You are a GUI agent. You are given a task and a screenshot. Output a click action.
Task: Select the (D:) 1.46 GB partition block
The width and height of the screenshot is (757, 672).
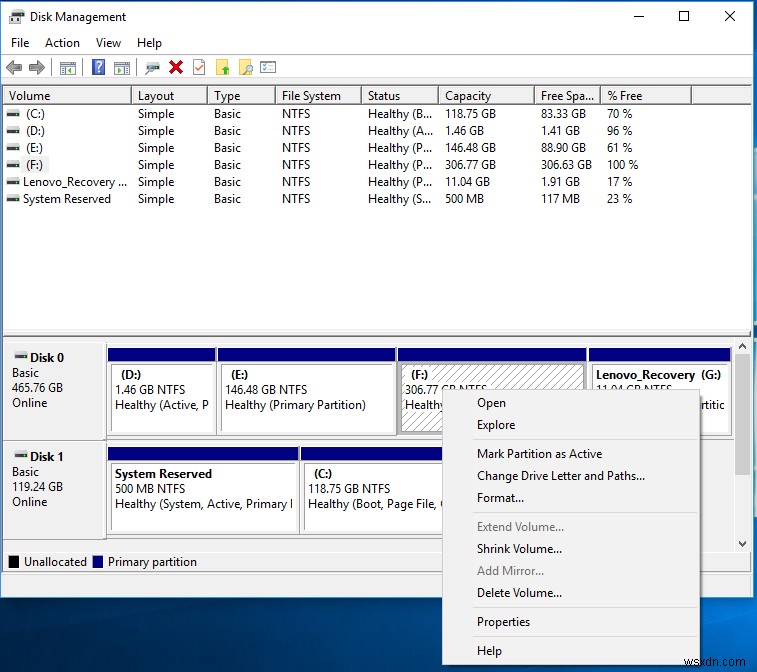pyautogui.click(x=162, y=392)
